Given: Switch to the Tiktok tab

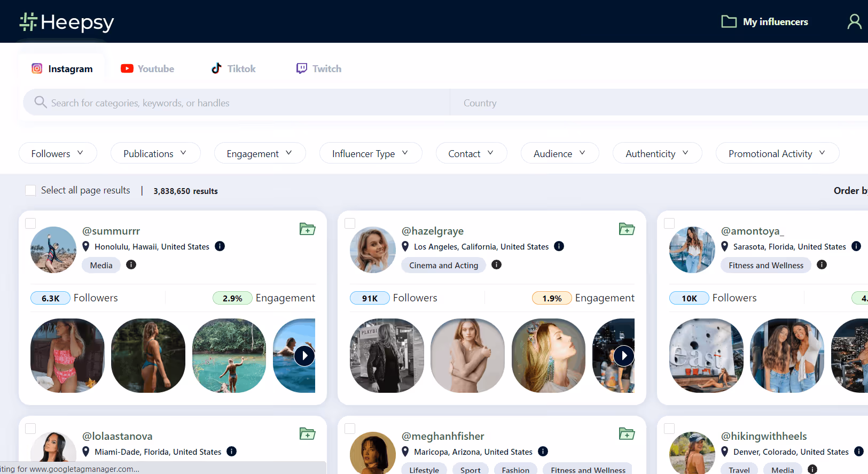Looking at the screenshot, I should coord(233,69).
